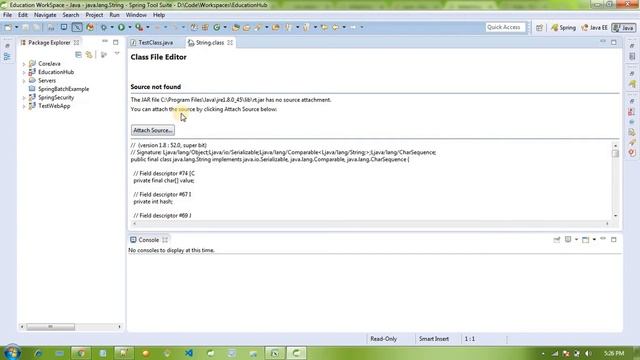
Task: Click the hierarchy view icon in left trim bar
Action: [7, 57]
